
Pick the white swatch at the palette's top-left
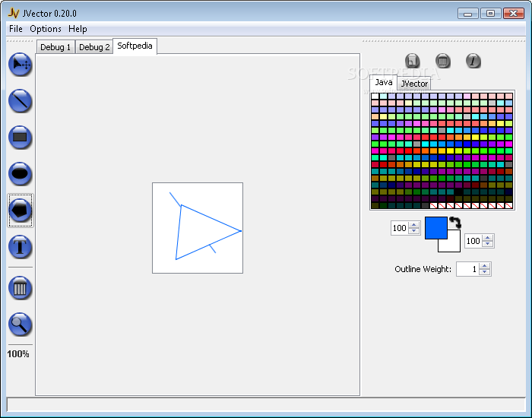click(375, 96)
